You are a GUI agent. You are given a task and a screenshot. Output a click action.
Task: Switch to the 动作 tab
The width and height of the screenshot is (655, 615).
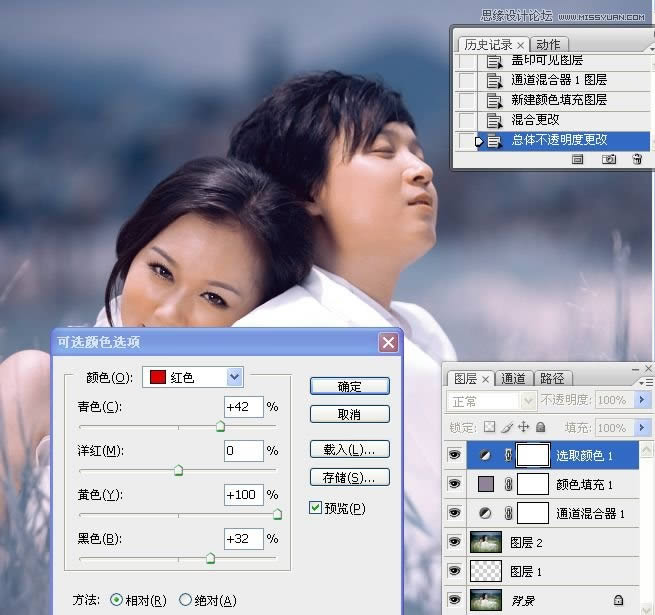coord(547,44)
